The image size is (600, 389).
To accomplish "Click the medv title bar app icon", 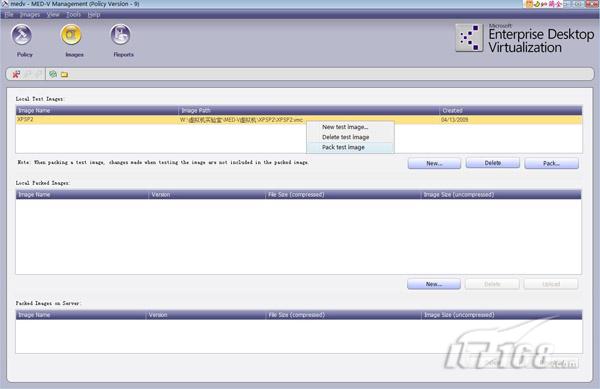I will pyautogui.click(x=4, y=4).
